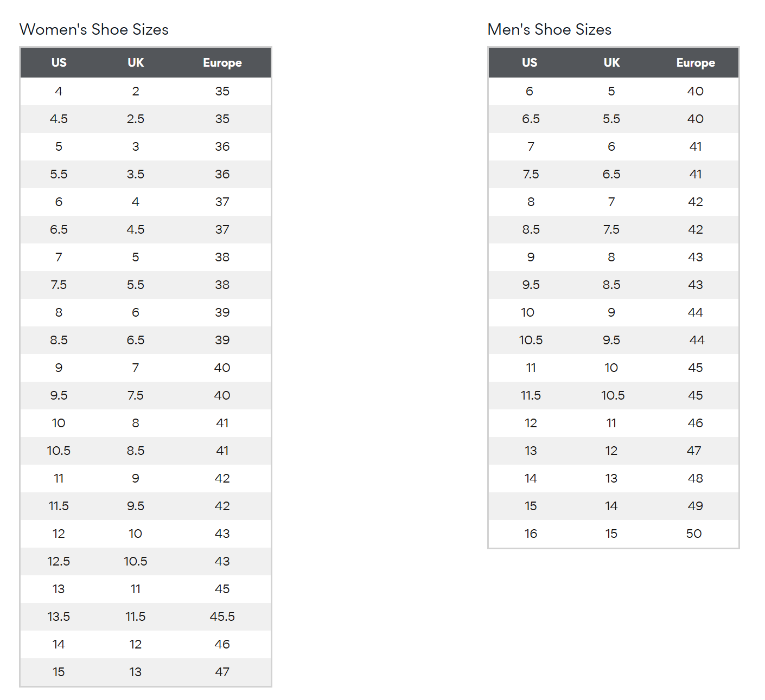Select women's UK size 3.5 cell
The height and width of the screenshot is (700, 765).
[x=136, y=174]
